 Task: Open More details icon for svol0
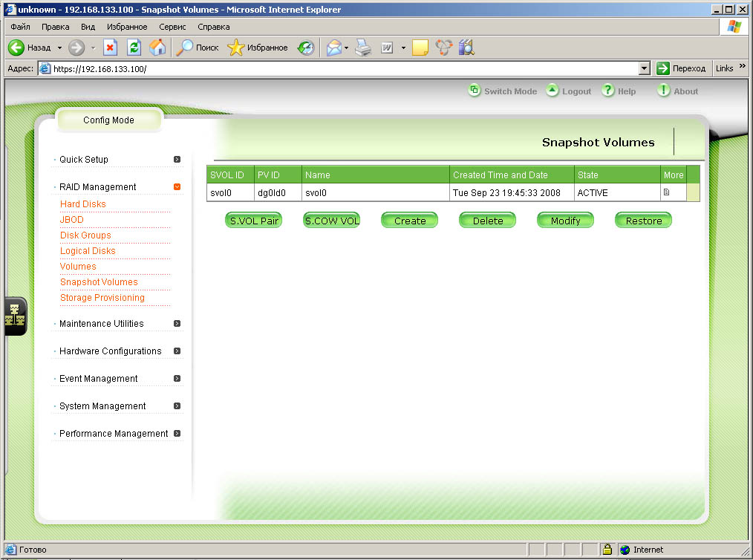[x=667, y=192]
